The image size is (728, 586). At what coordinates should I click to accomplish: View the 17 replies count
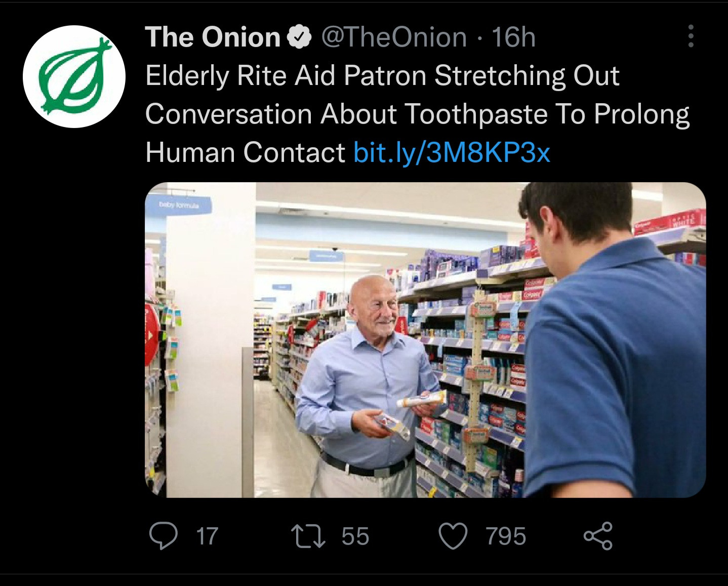[207, 536]
